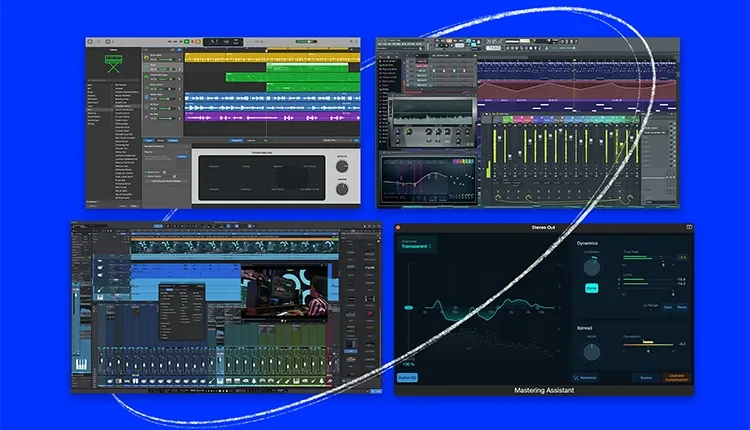Click the GarageBand LCD tempo and position display
This screenshot has width=750, height=430.
(223, 42)
